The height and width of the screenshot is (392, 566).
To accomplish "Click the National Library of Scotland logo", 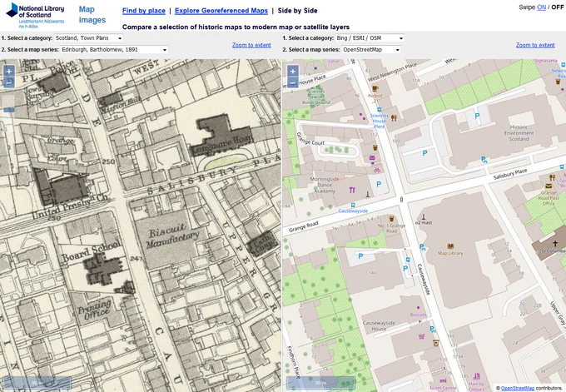I will (x=35, y=16).
